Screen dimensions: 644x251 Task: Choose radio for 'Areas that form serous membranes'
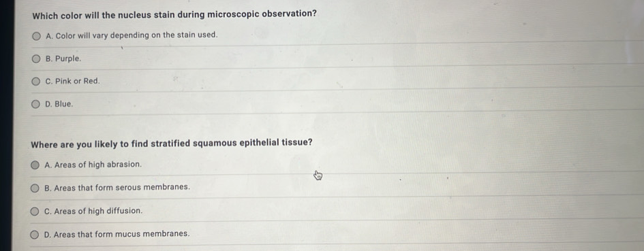tap(35, 188)
